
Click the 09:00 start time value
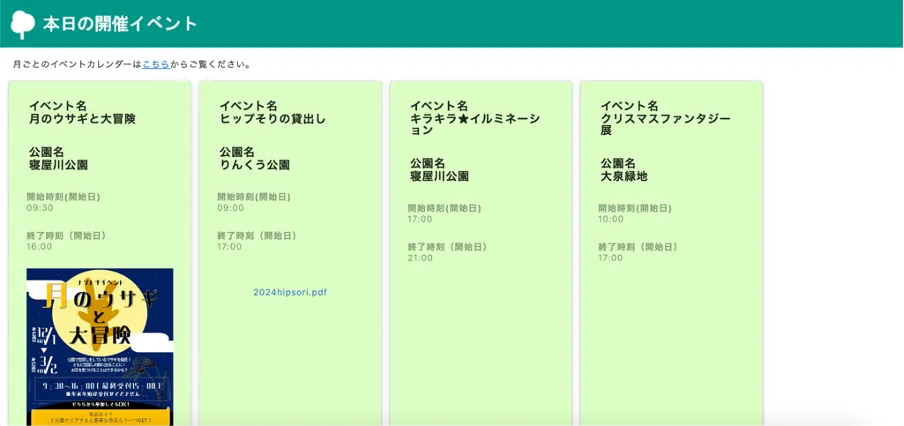[231, 208]
